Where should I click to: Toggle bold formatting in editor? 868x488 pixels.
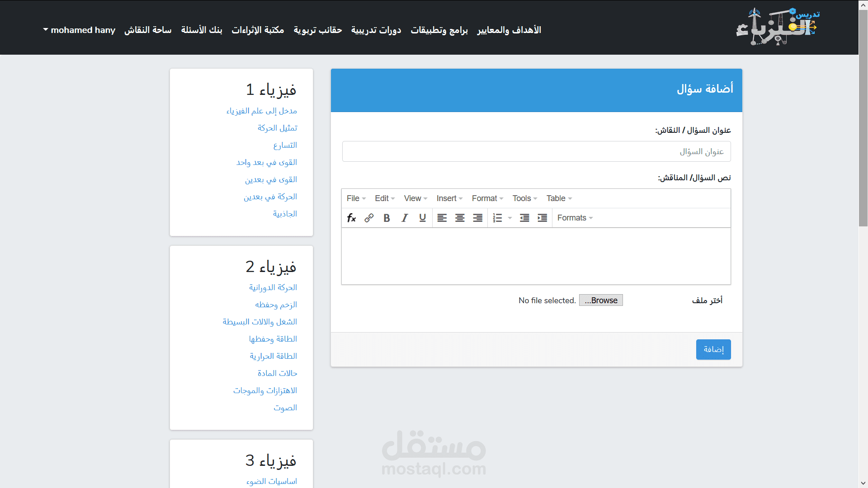pyautogui.click(x=387, y=218)
